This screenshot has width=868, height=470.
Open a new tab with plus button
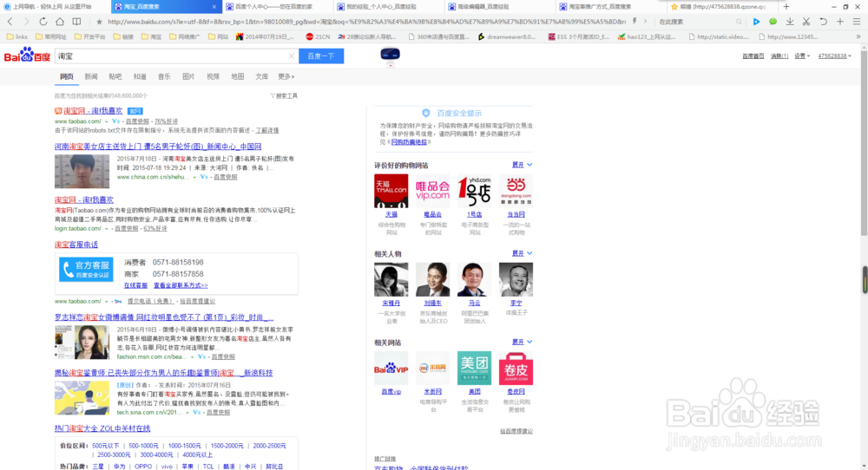click(786, 7)
